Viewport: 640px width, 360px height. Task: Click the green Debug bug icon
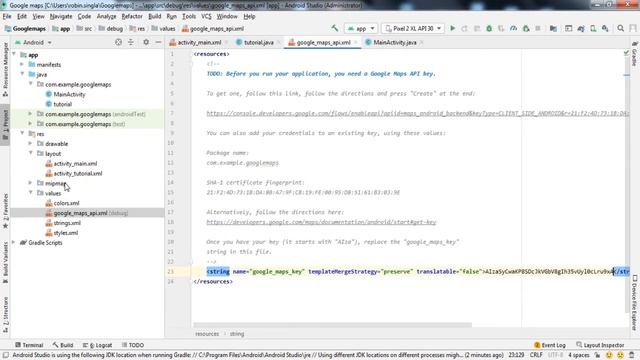click(x=489, y=29)
